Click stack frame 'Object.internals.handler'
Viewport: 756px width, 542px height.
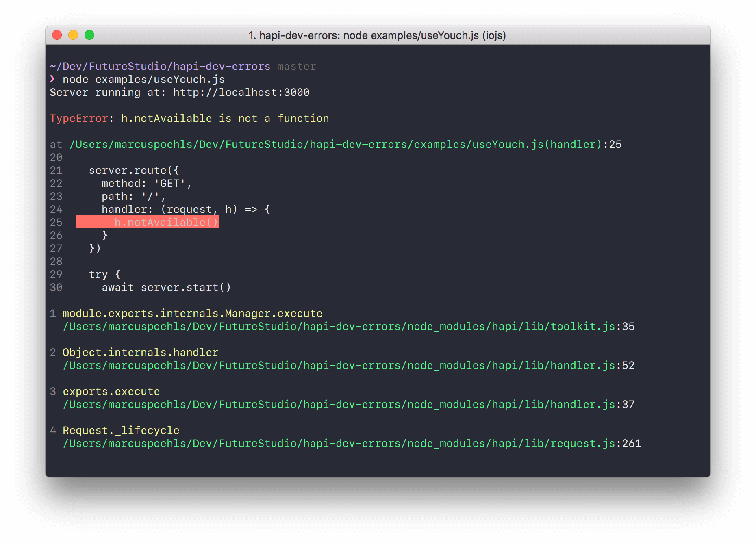(x=141, y=352)
